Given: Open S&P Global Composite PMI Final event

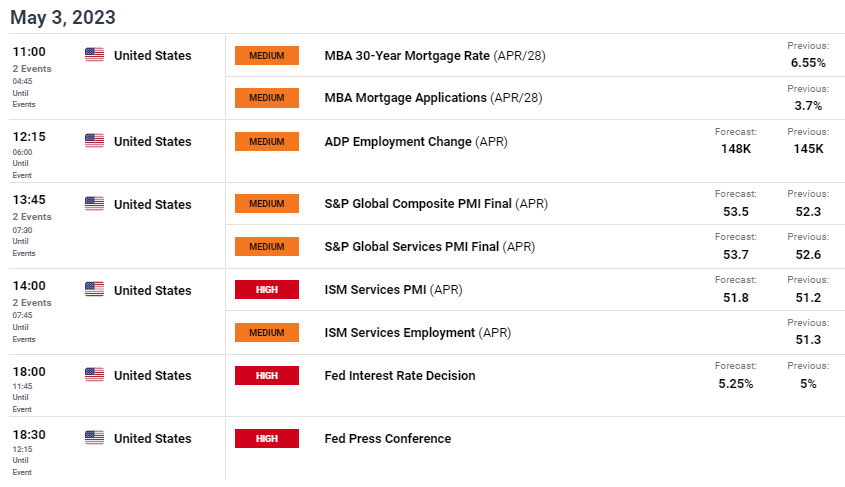Looking at the screenshot, I should (436, 204).
